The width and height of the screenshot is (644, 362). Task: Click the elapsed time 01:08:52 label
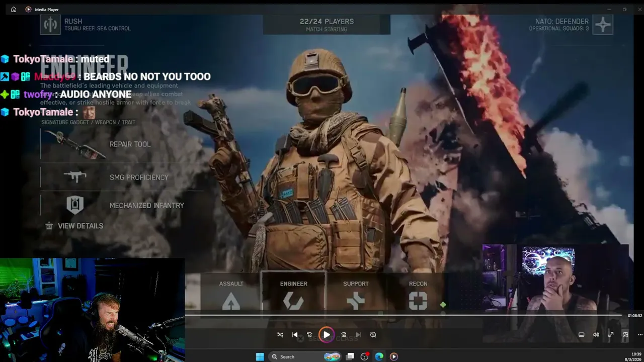pos(634,316)
